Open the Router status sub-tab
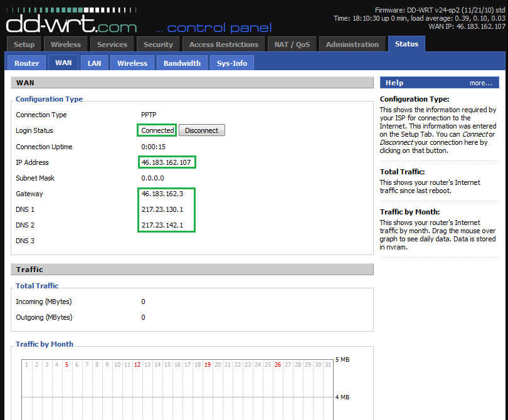 (x=26, y=63)
